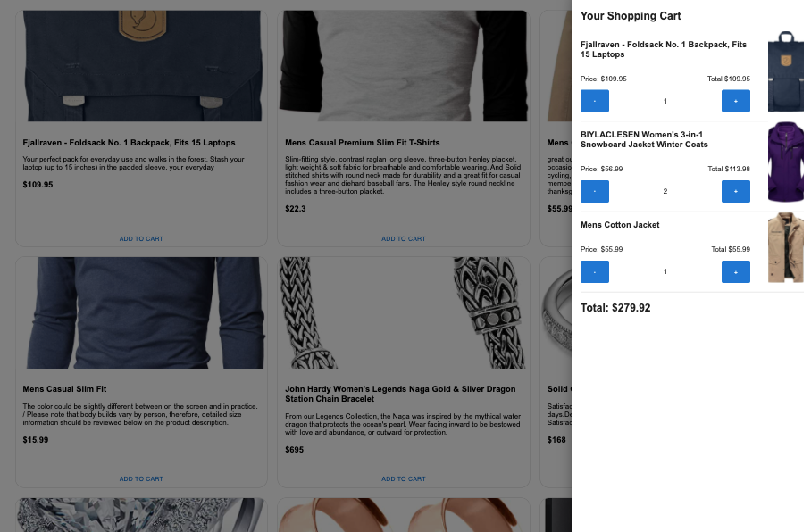The image size is (811, 532).
Task: Click the Mens Casual Slim Fit sweater image
Action: click(140, 312)
